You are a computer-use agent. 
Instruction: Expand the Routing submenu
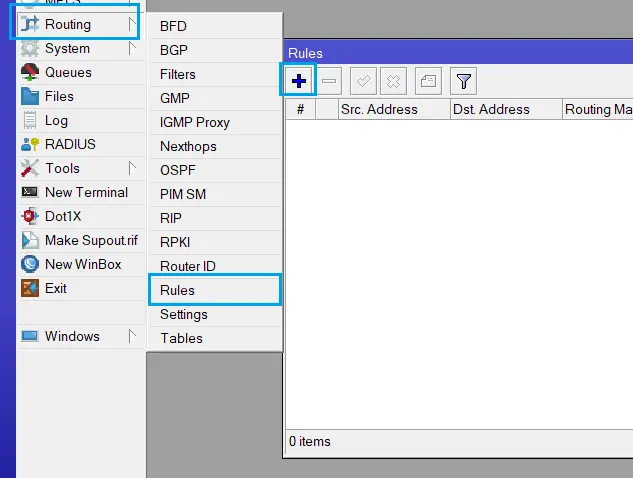tap(68, 24)
